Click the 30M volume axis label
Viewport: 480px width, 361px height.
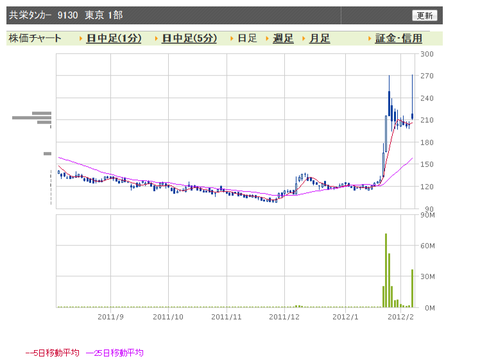(428, 277)
